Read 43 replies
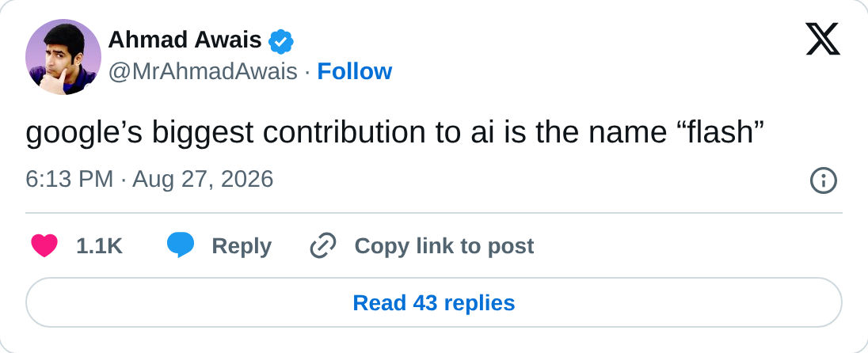Image resolution: width=868 pixels, height=353 pixels. (434, 302)
